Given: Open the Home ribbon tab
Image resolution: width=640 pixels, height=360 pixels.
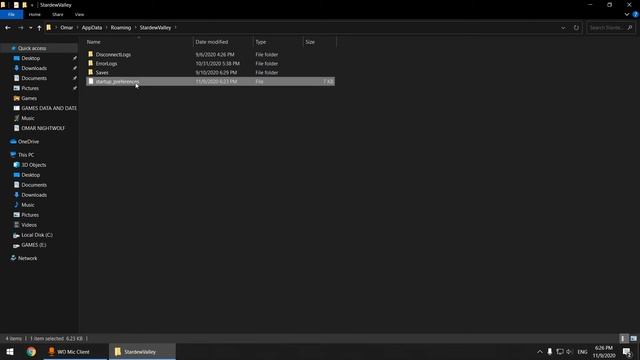Looking at the screenshot, I should coord(35,14).
